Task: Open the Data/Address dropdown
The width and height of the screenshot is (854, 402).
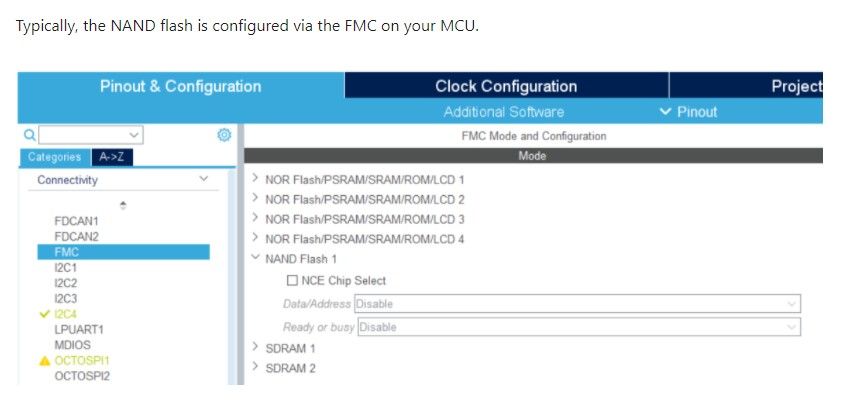Action: (x=577, y=304)
